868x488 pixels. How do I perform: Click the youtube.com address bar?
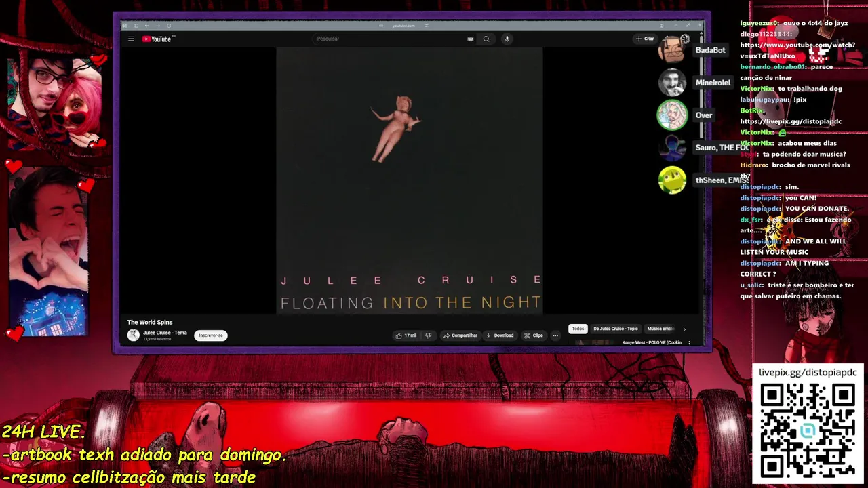tap(403, 26)
